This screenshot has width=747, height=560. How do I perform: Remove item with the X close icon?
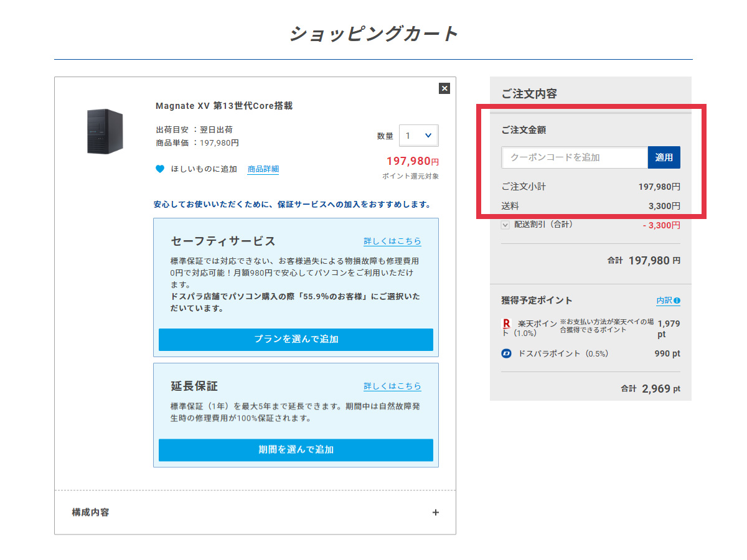(x=444, y=88)
